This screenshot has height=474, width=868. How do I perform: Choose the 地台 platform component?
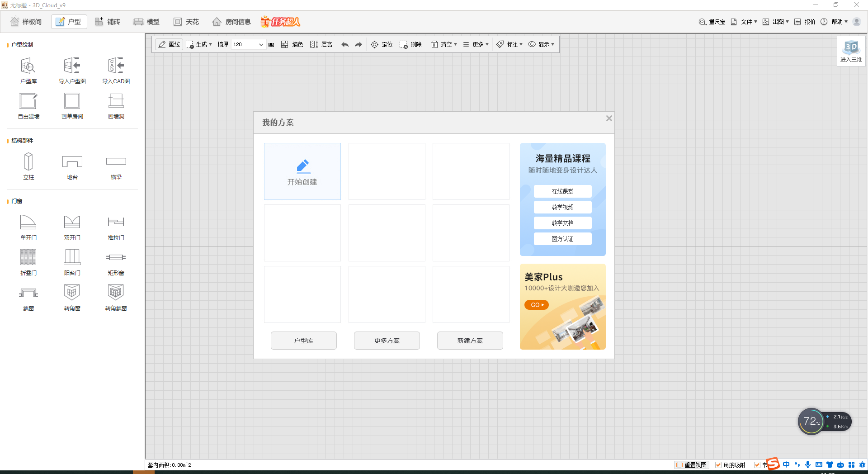point(72,166)
